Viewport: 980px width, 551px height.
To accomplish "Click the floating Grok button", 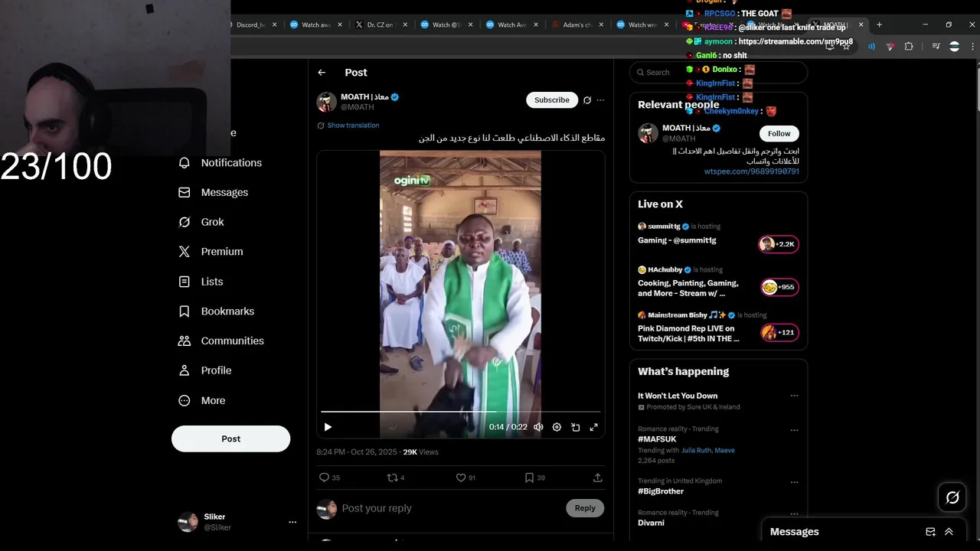I will point(952,498).
